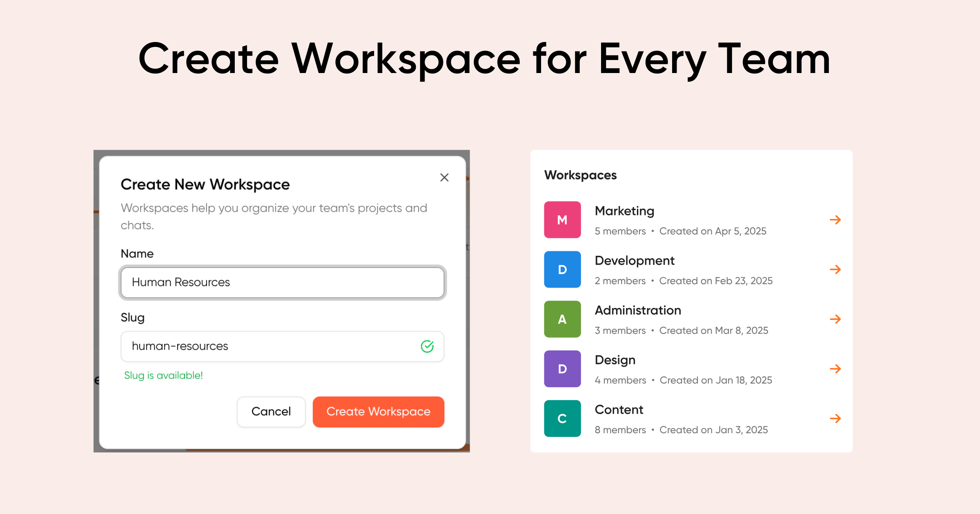Open Development workspace via its arrow
The width and height of the screenshot is (980, 514).
[x=835, y=269]
